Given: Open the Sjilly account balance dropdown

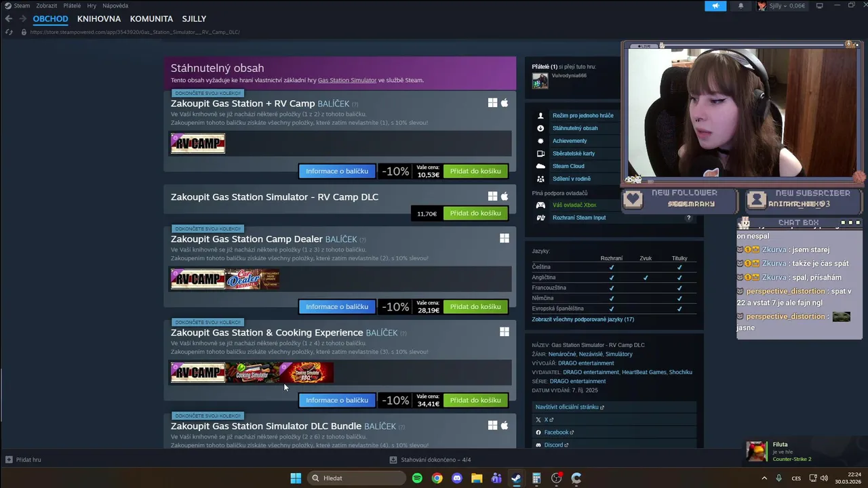Looking at the screenshot, I should [x=782, y=6].
